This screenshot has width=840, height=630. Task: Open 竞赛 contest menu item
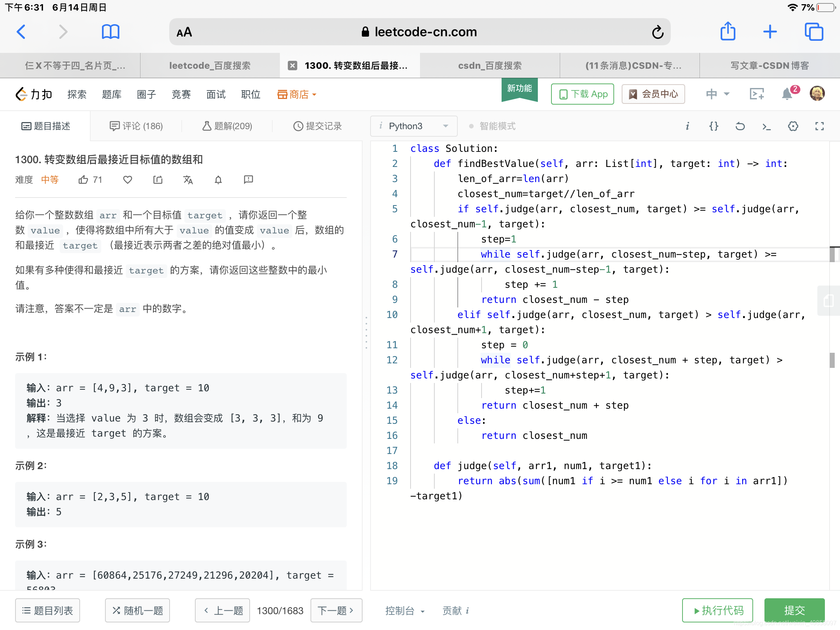(181, 94)
